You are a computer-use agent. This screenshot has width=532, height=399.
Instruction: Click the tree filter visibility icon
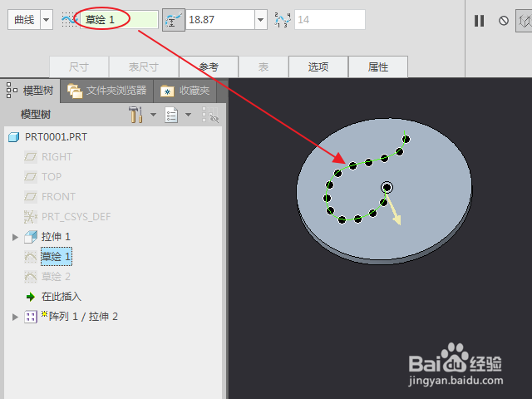(210, 115)
